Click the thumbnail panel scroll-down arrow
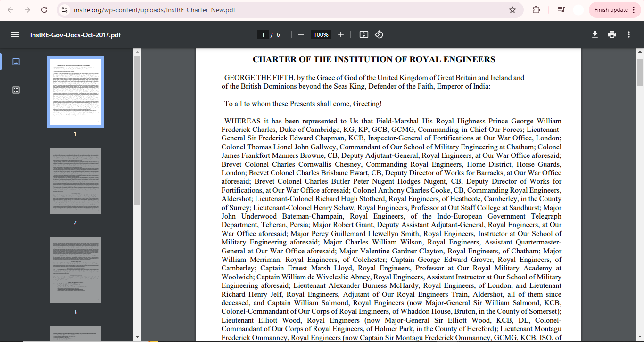Image resolution: width=644 pixels, height=342 pixels. (x=137, y=337)
